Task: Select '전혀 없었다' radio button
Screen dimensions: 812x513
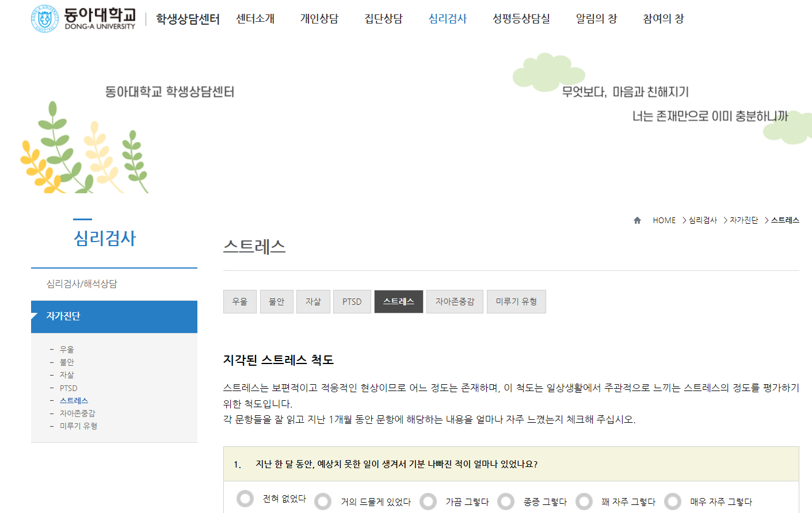Action: [245, 499]
